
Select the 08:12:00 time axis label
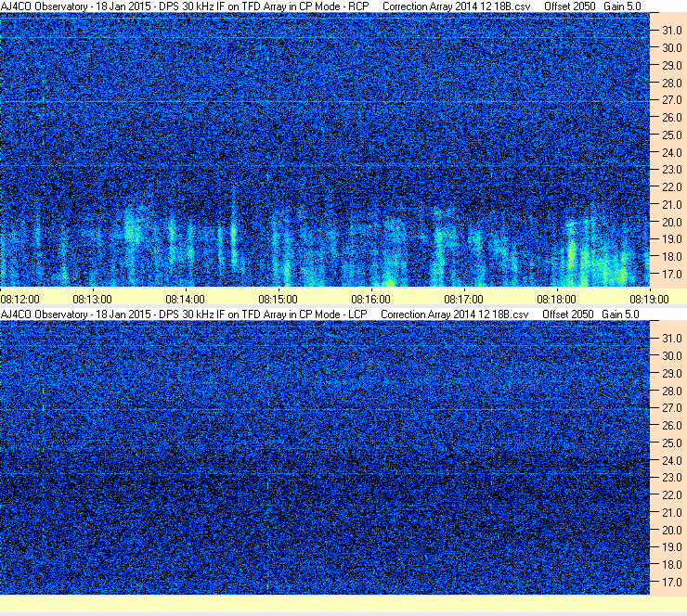[19, 300]
